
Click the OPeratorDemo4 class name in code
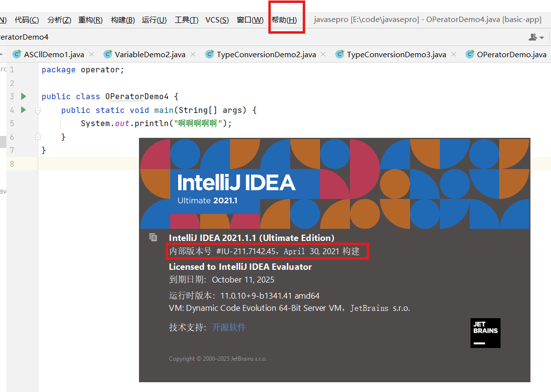pyautogui.click(x=137, y=96)
